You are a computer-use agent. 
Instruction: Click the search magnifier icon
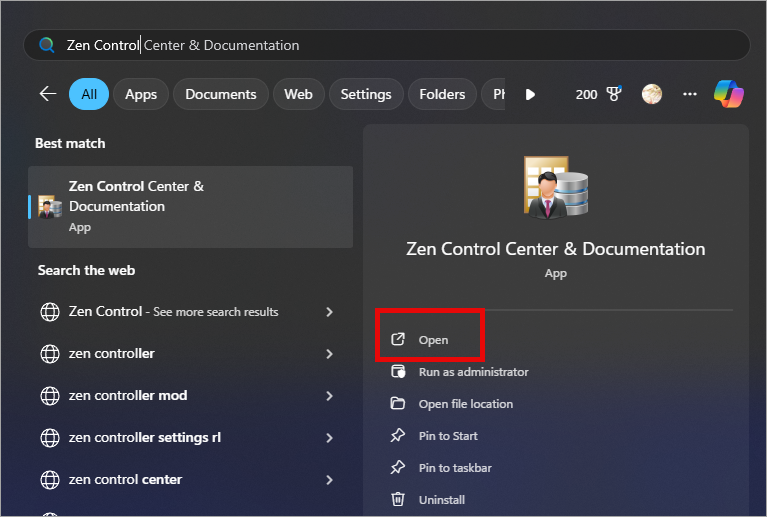[x=47, y=45]
